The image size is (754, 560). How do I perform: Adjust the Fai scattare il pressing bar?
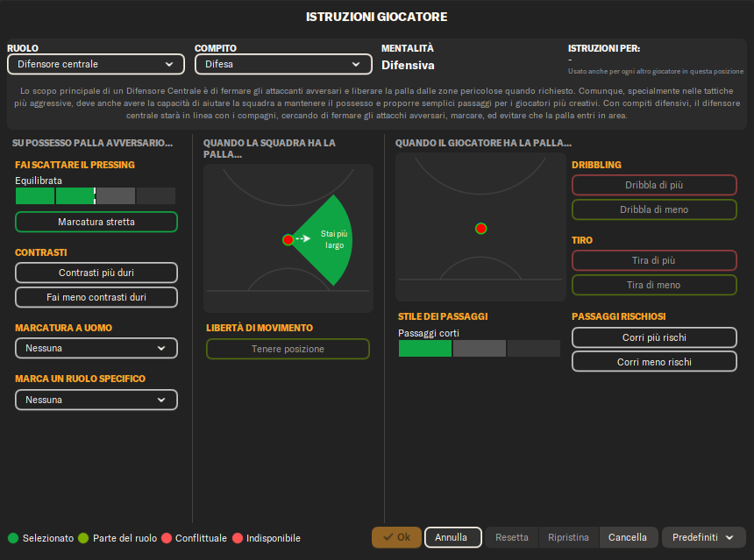point(95,195)
